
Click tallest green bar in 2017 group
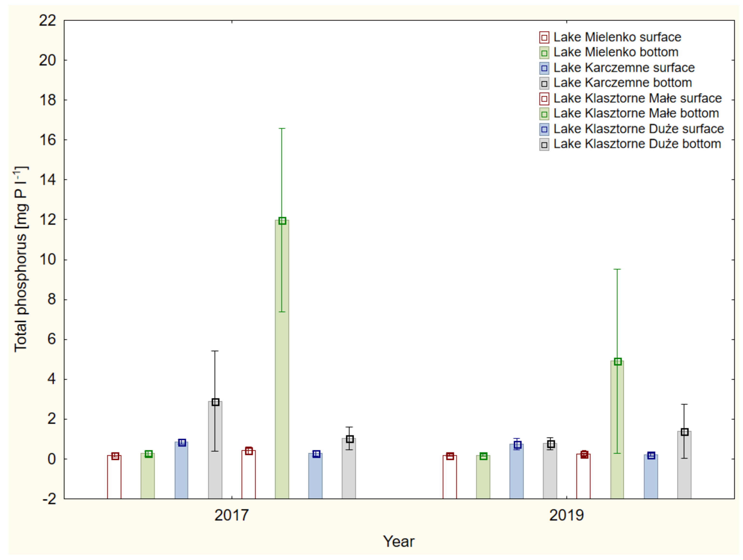282,360
